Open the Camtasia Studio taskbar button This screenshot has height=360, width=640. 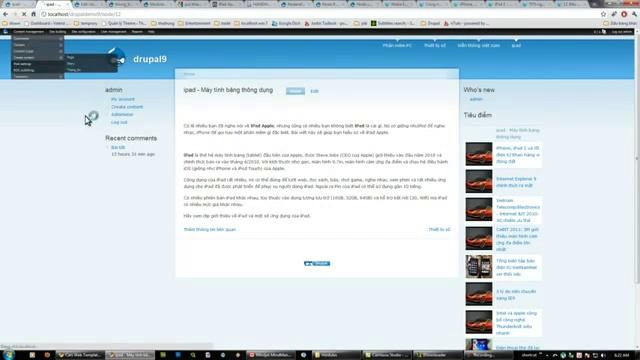(387, 355)
